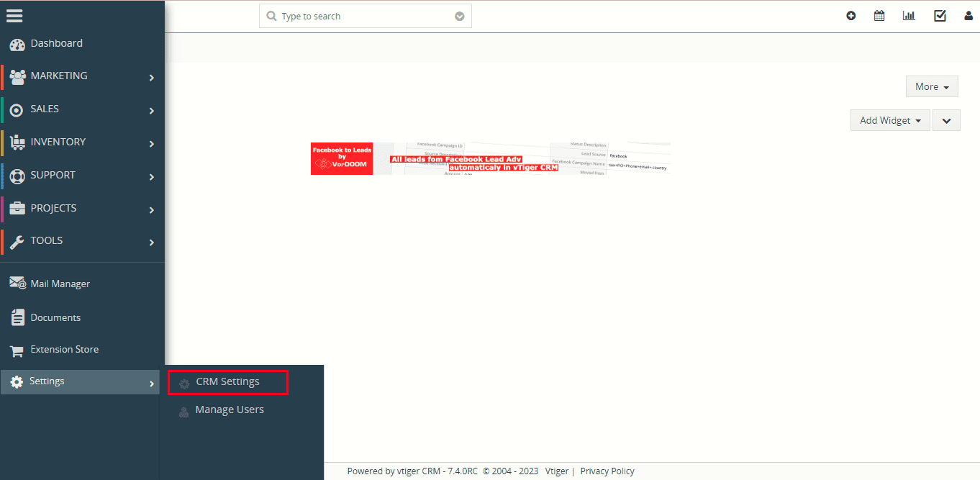Open the More dropdown button
Screen dimensions: 980x480
point(932,86)
